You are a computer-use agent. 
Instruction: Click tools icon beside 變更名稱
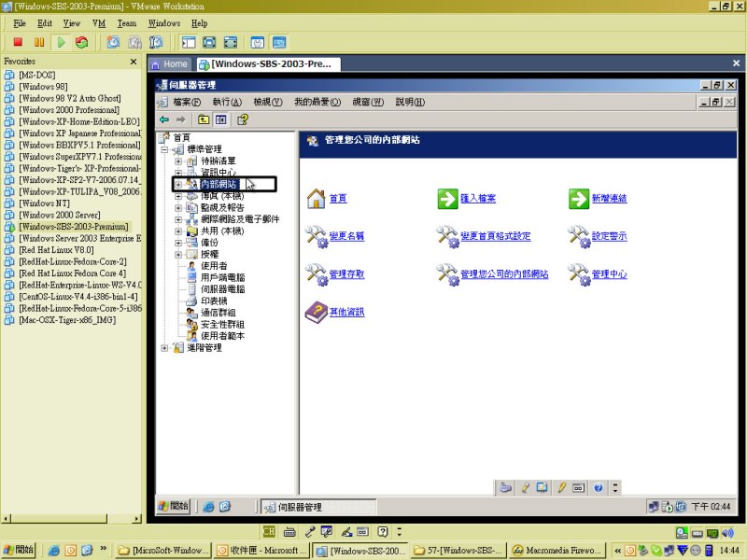pos(316,236)
